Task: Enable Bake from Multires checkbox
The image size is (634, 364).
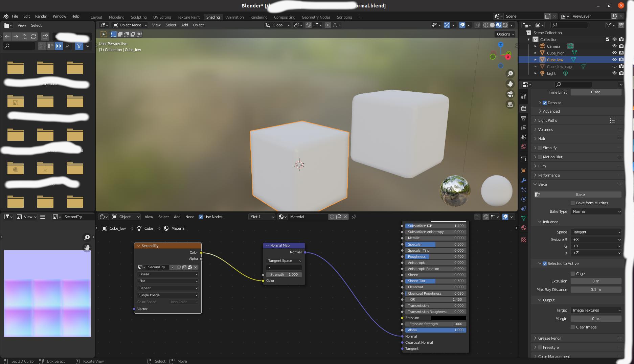Action: click(x=573, y=203)
